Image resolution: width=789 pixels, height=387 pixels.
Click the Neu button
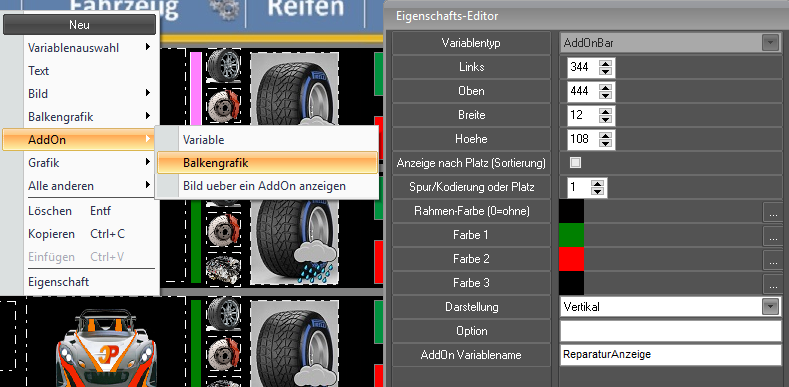80,25
